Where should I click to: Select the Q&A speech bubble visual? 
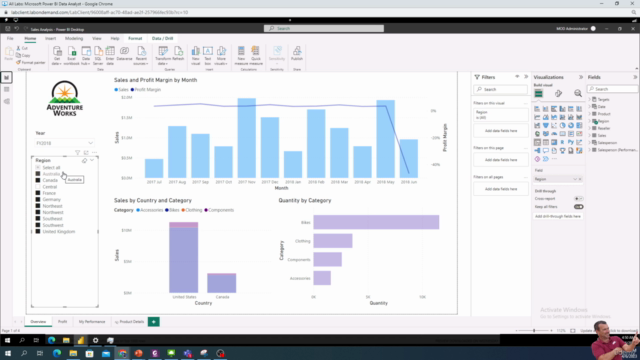[546, 151]
